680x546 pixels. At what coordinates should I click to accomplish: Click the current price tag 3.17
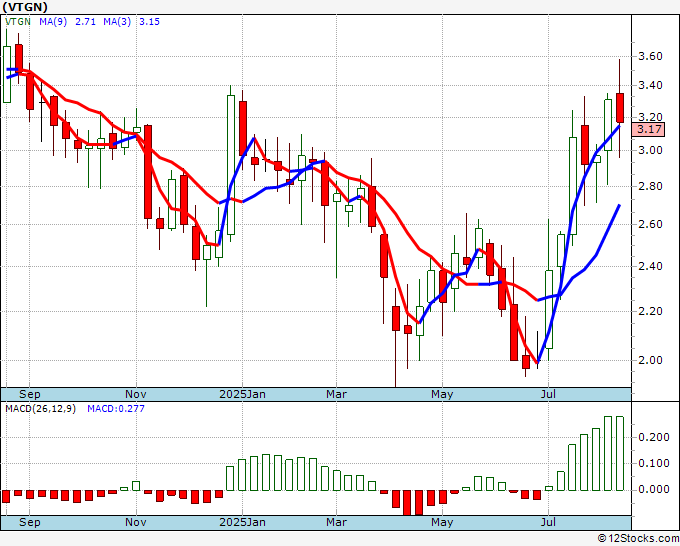coord(648,129)
